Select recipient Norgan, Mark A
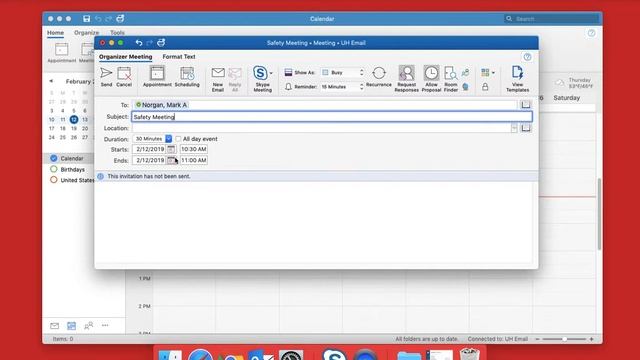This screenshot has width=640, height=360. (x=161, y=105)
